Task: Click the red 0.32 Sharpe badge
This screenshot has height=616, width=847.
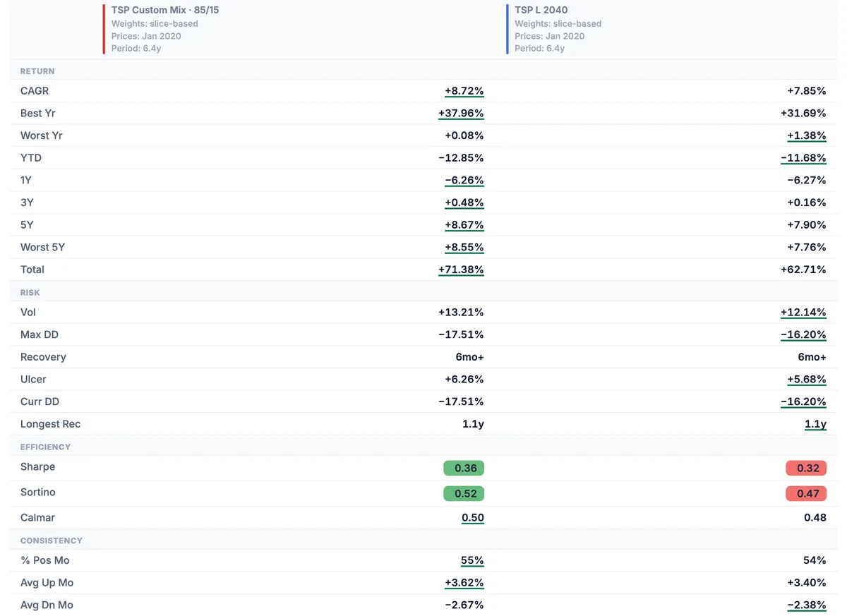Action: coord(806,468)
